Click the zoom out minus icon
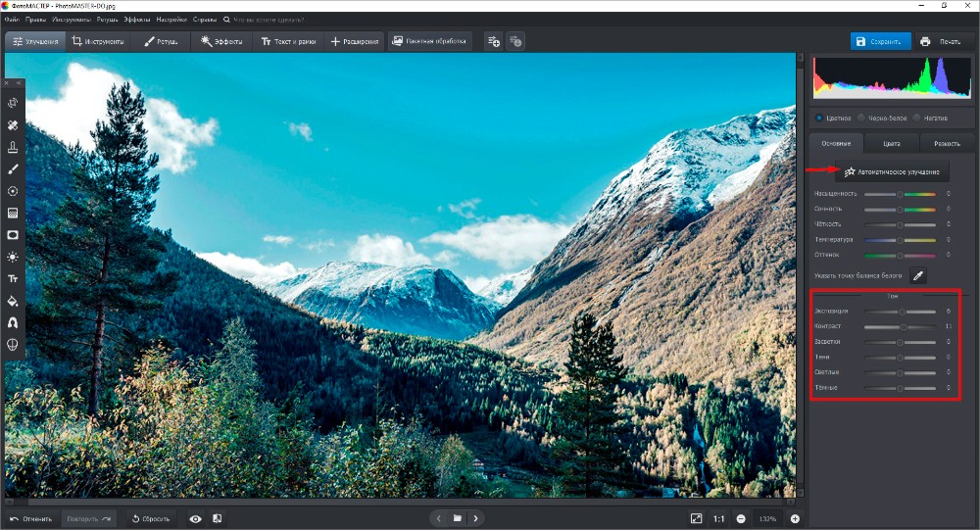Image resolution: width=980 pixels, height=530 pixels. 741,519
